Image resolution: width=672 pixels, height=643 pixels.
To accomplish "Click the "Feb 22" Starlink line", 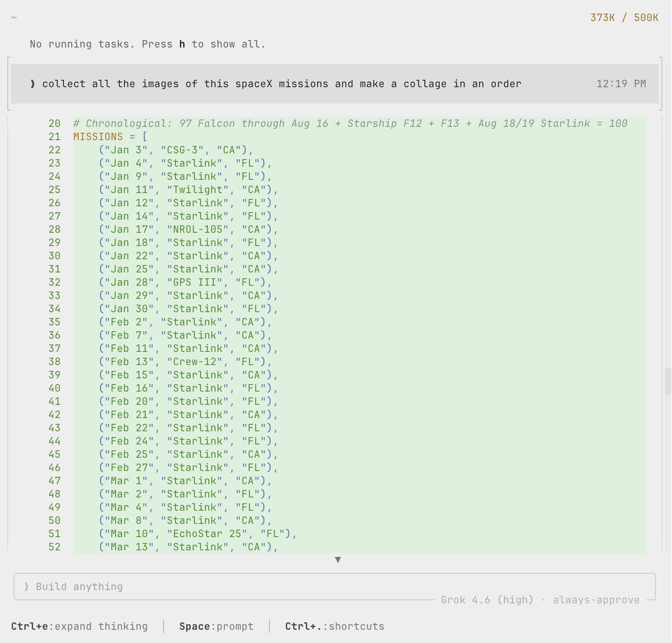I will coord(188,428).
